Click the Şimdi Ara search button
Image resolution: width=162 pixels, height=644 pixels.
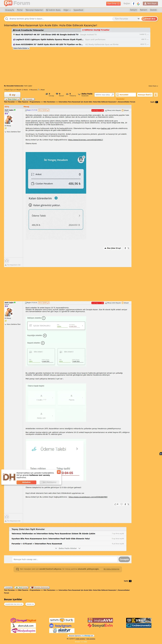149,19
